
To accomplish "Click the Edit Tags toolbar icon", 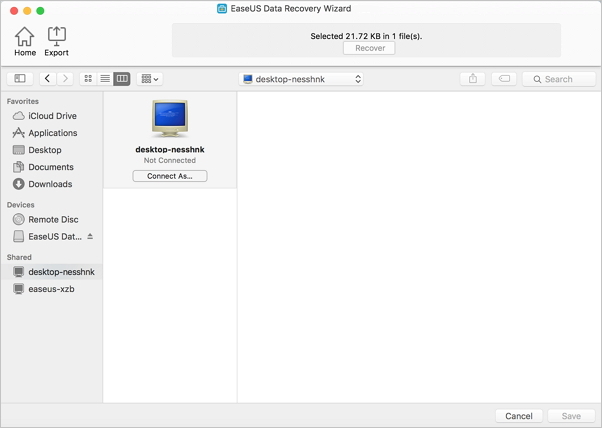I will point(504,79).
